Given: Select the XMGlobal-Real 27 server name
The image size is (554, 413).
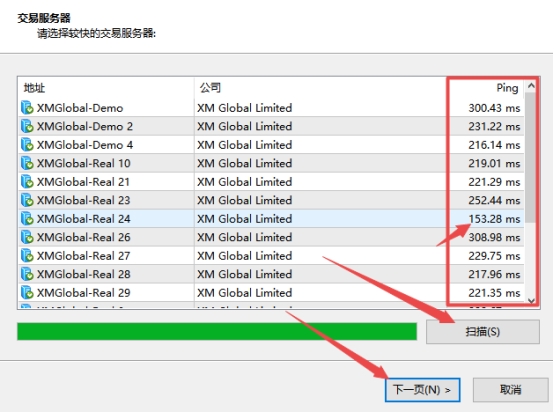Looking at the screenshot, I should [84, 256].
